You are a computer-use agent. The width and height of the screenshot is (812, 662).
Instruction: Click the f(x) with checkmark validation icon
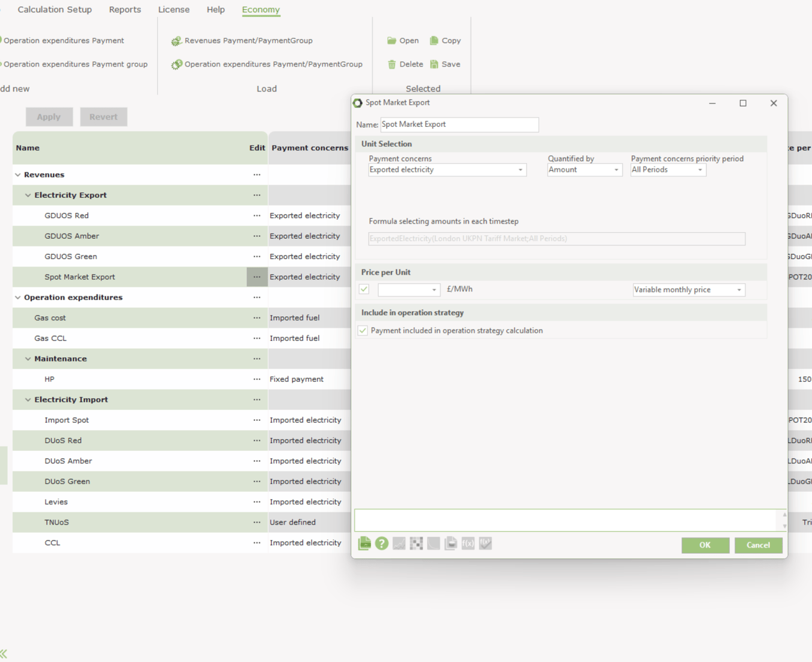[485, 544]
